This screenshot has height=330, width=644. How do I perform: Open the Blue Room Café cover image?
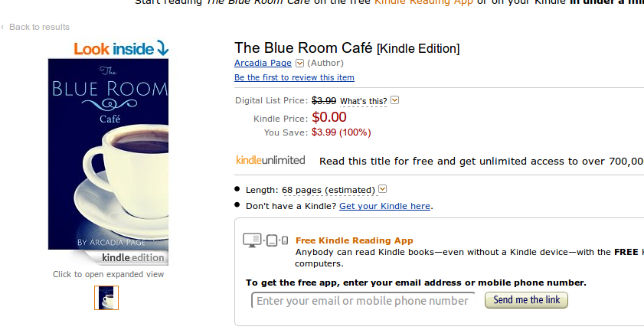click(x=108, y=153)
